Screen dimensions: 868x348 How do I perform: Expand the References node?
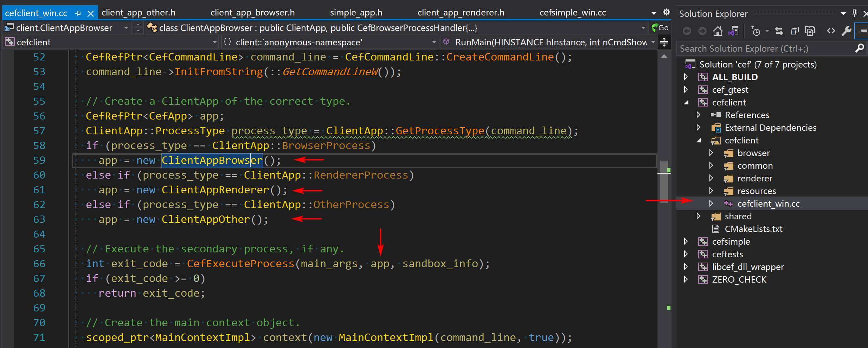699,115
